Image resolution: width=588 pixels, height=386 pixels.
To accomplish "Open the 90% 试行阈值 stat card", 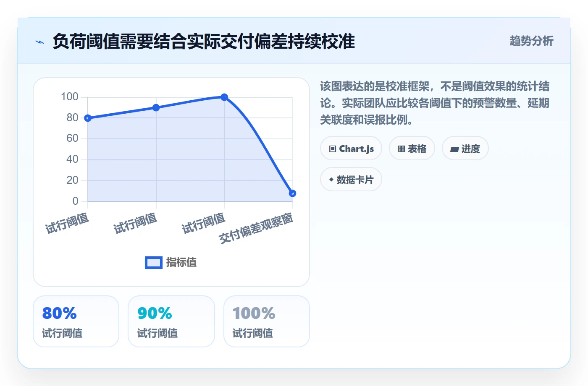I will pos(171,321).
